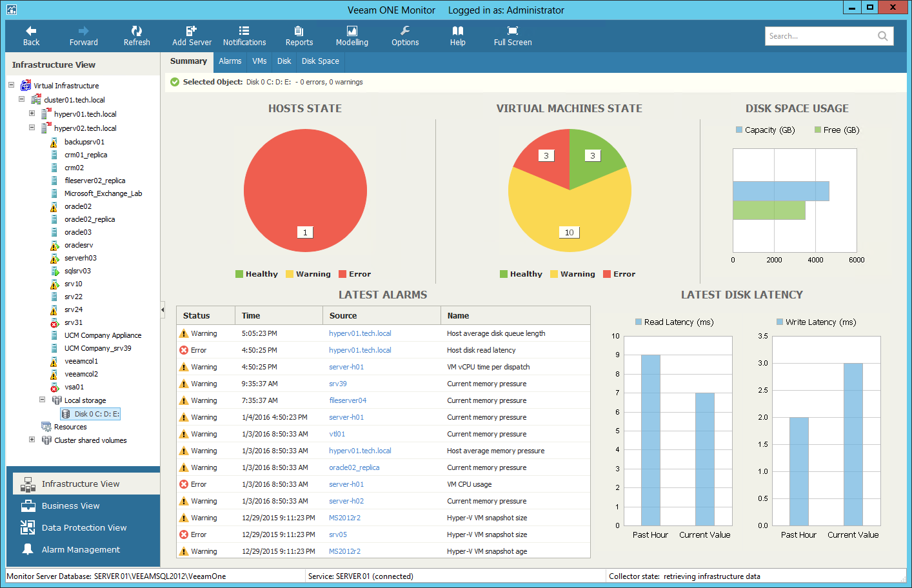Expand Cluster shared volumes node
This screenshot has width=912, height=588.
32,440
